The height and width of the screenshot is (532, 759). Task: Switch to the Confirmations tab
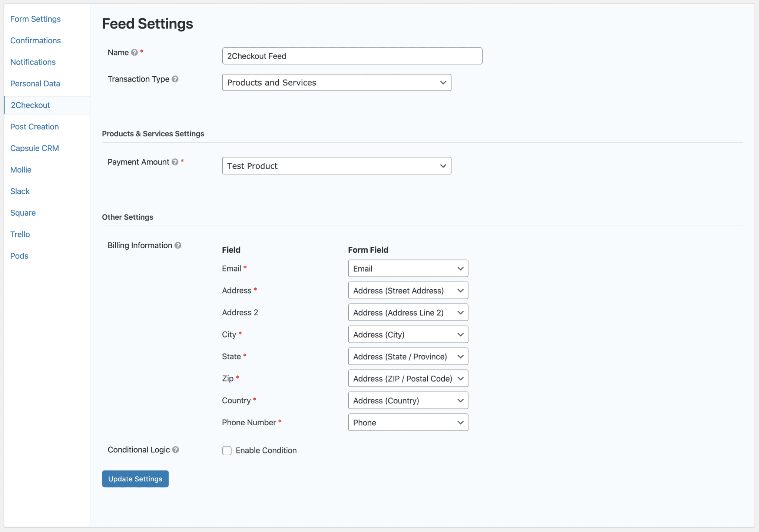tap(35, 40)
